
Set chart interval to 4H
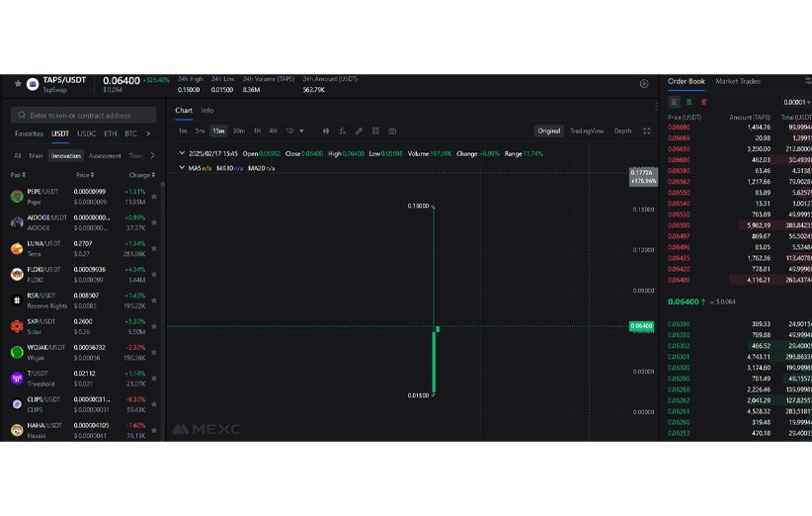coord(273,131)
